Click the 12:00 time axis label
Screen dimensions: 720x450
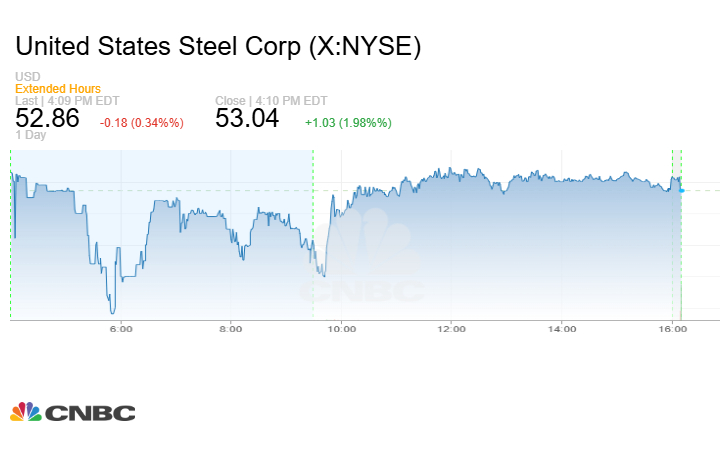point(452,328)
